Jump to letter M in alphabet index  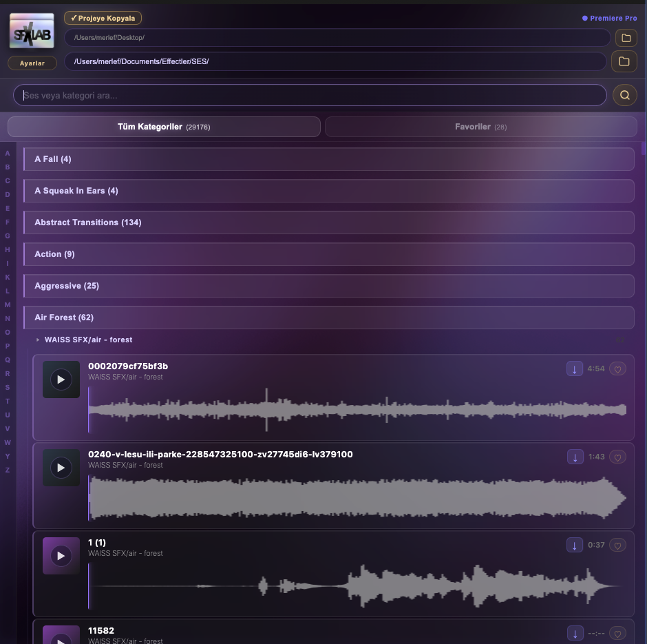pos(8,304)
